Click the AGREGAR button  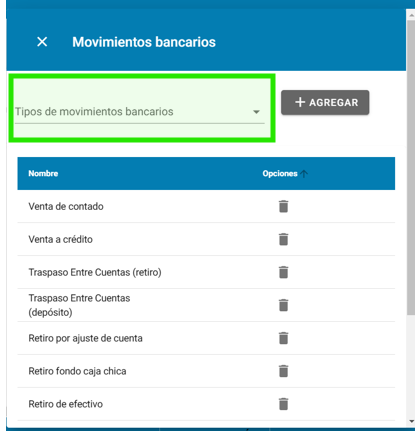[325, 102]
